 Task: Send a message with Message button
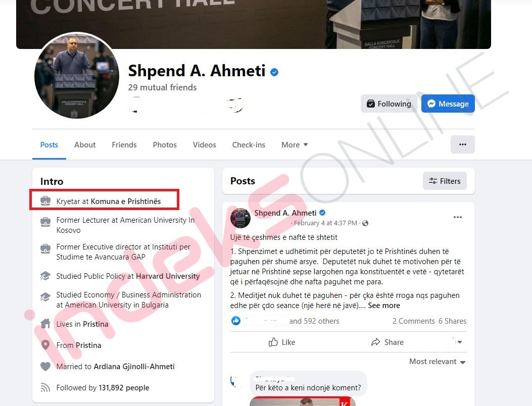click(448, 104)
